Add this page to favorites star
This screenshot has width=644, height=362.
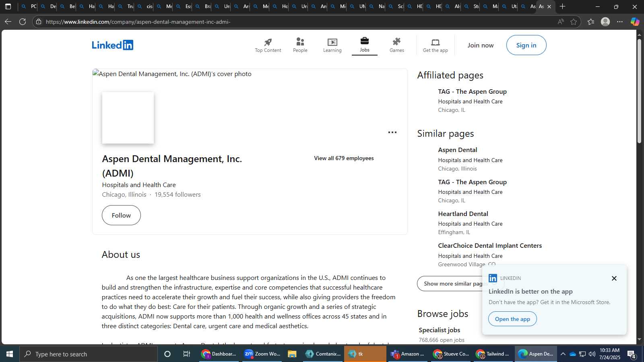[574, 22]
